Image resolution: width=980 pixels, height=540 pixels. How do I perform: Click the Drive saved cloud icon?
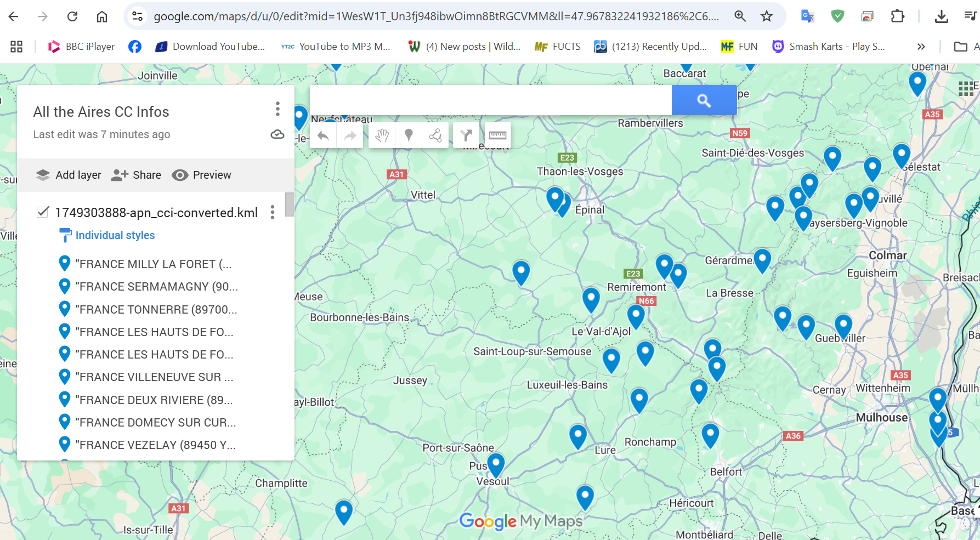point(277,134)
